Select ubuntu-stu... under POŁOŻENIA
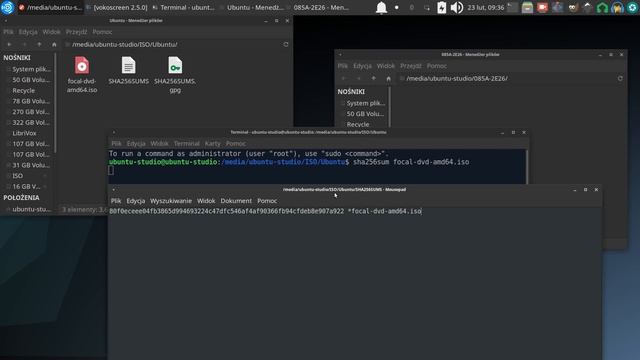This screenshot has width=640, height=360. (29, 209)
